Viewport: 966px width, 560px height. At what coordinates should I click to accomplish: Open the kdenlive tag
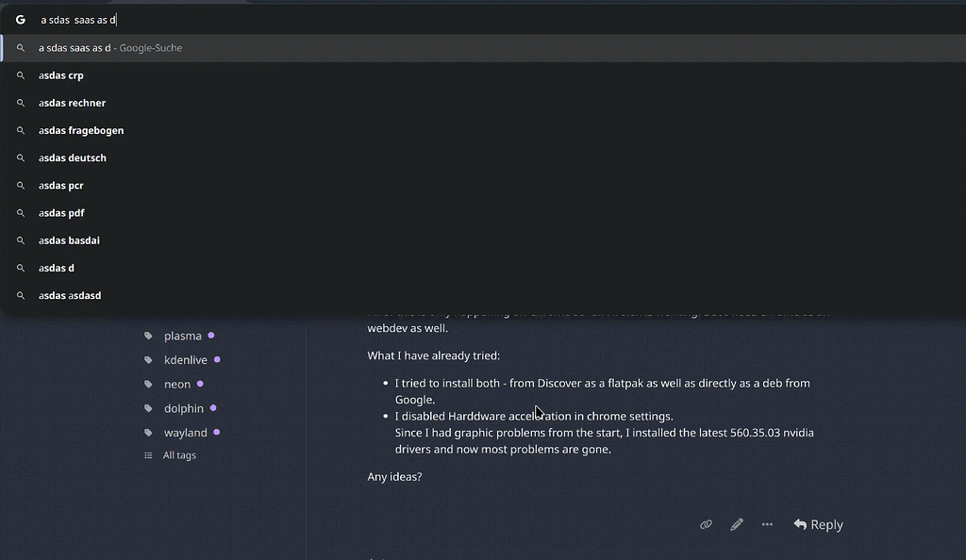[x=185, y=359]
